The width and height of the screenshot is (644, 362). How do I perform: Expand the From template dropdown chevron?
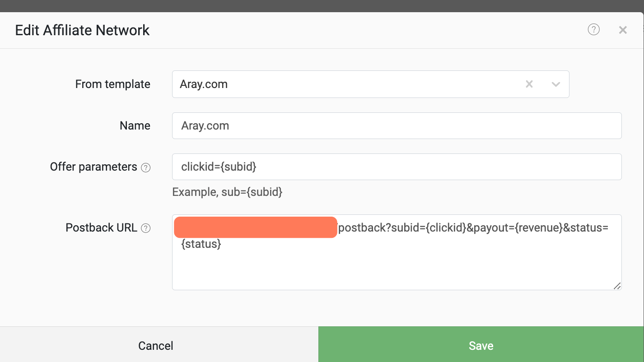[556, 84]
